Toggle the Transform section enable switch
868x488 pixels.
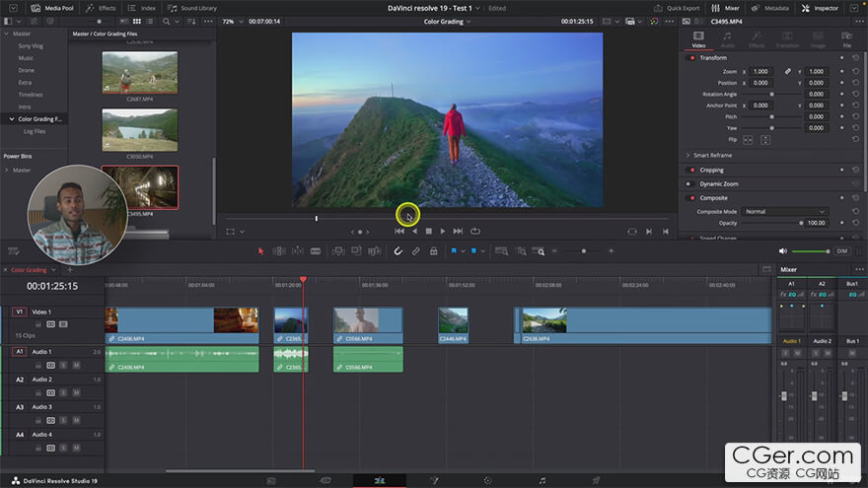coord(690,58)
